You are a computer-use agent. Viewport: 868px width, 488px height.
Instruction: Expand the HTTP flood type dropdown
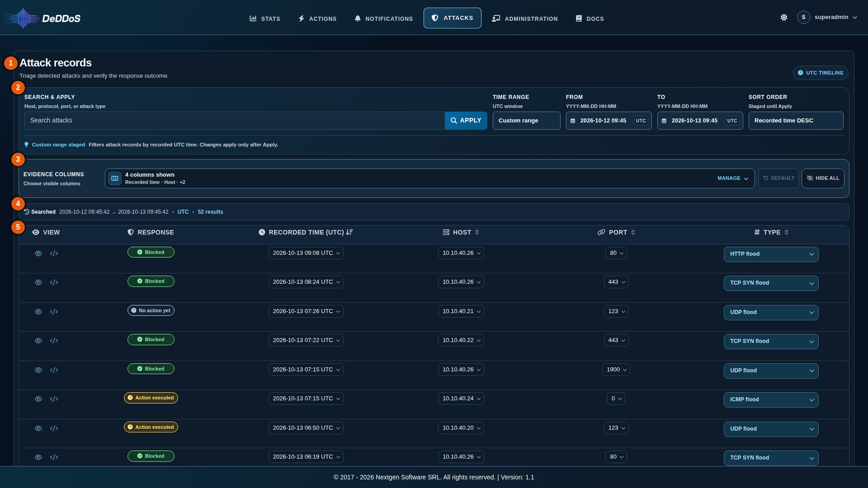[771, 254]
